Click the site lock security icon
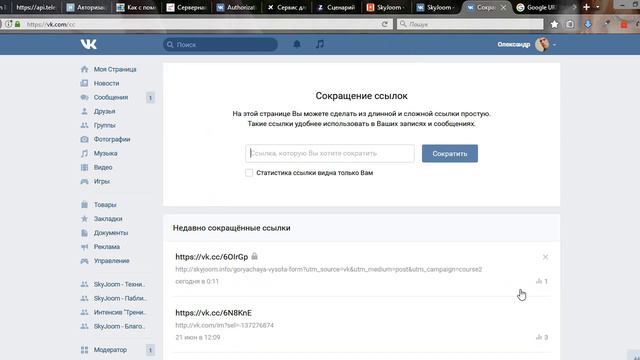Image resolution: width=640 pixels, height=360 pixels. click(18, 24)
